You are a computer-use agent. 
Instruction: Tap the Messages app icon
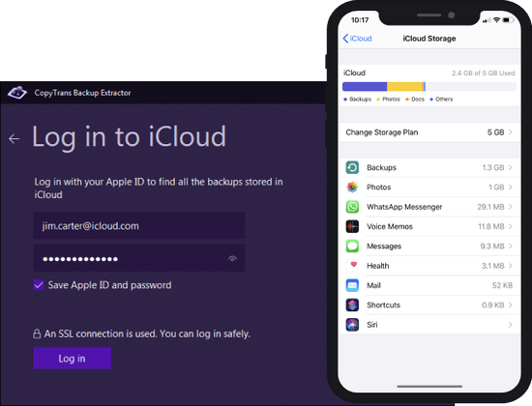(x=352, y=246)
